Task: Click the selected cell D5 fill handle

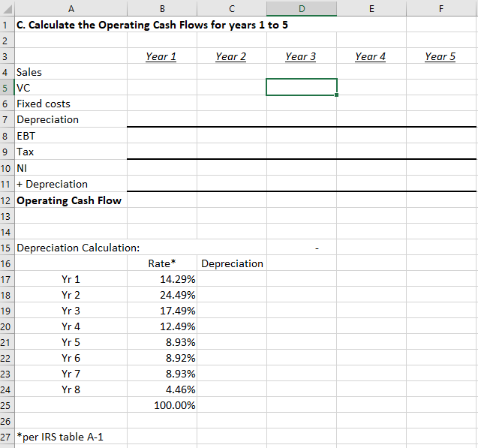Action: 336,95
